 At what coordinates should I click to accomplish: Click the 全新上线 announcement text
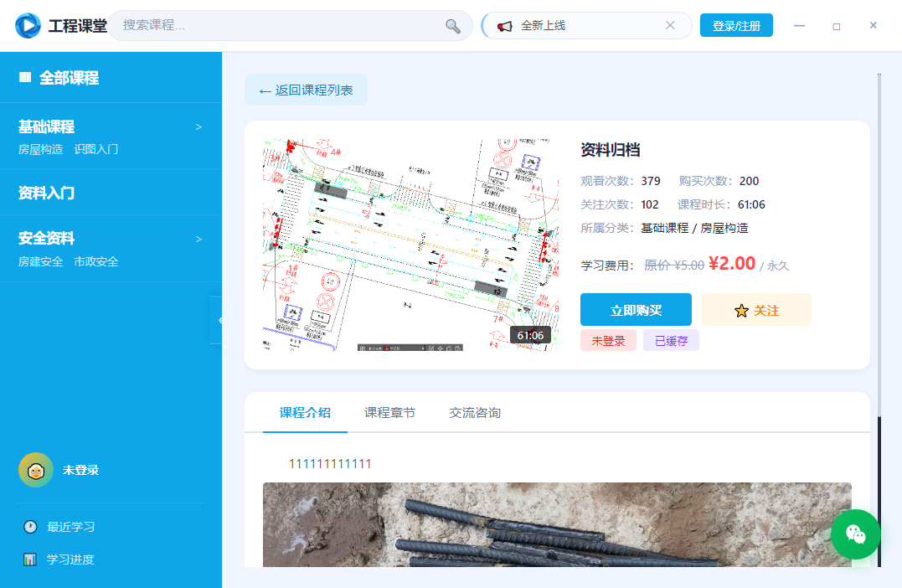click(543, 25)
